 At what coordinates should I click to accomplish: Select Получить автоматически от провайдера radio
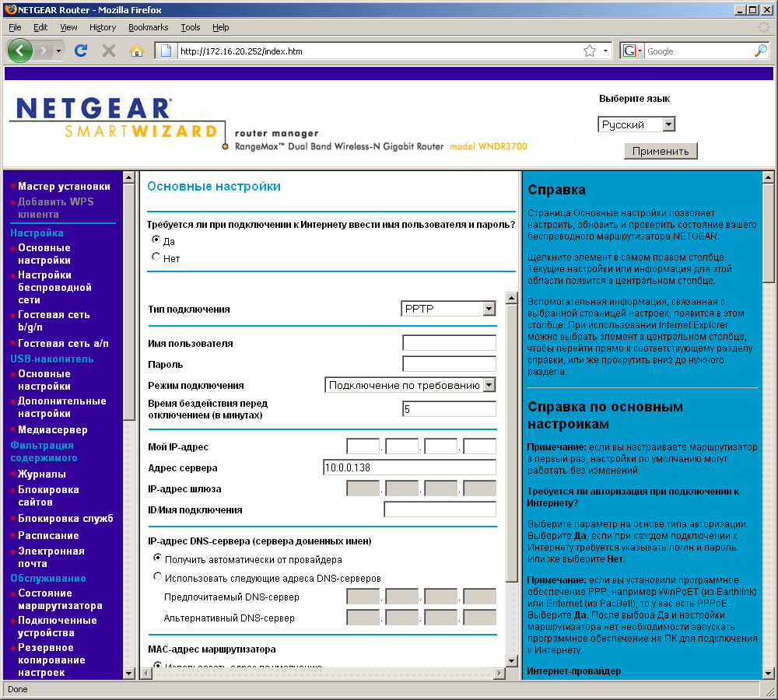[157, 558]
